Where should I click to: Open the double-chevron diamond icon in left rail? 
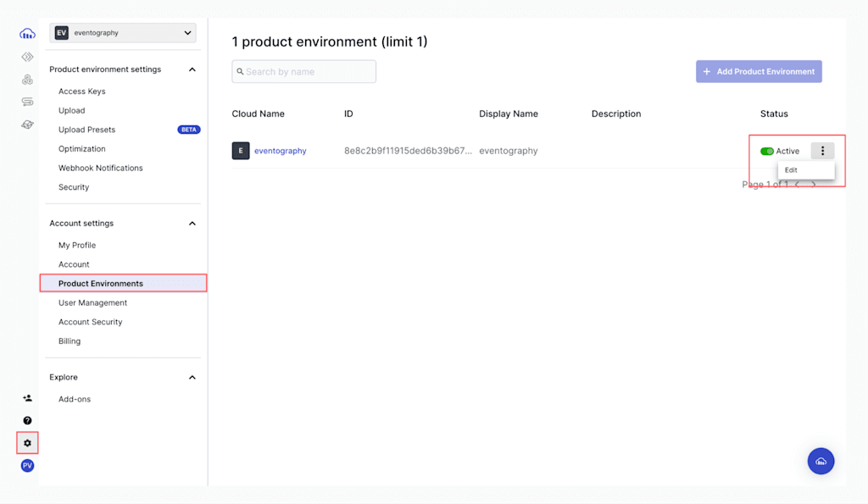pos(27,57)
